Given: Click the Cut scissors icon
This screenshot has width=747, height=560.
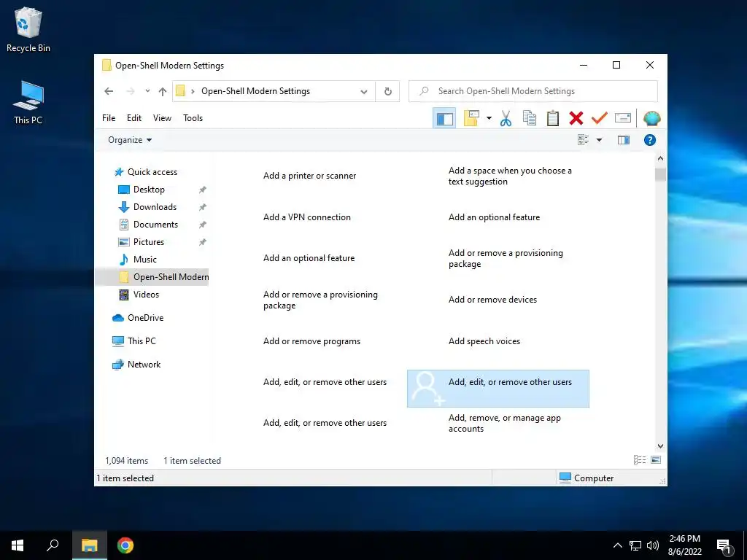Looking at the screenshot, I should pos(506,118).
